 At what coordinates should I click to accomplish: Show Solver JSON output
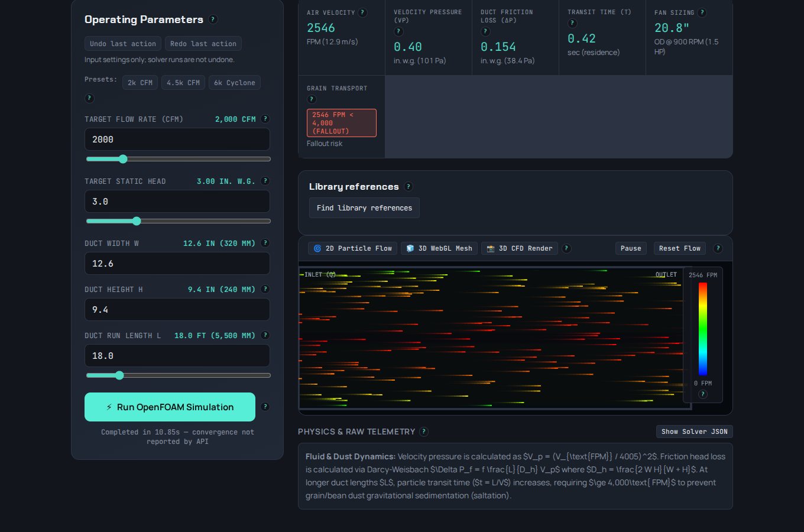(695, 432)
